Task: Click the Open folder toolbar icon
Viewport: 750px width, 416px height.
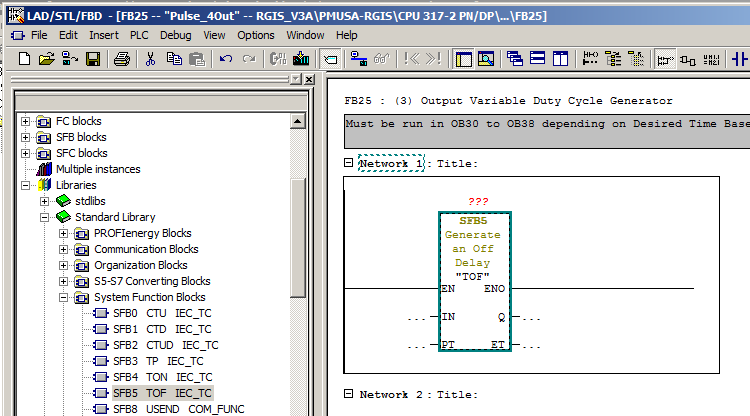Action: (46, 59)
